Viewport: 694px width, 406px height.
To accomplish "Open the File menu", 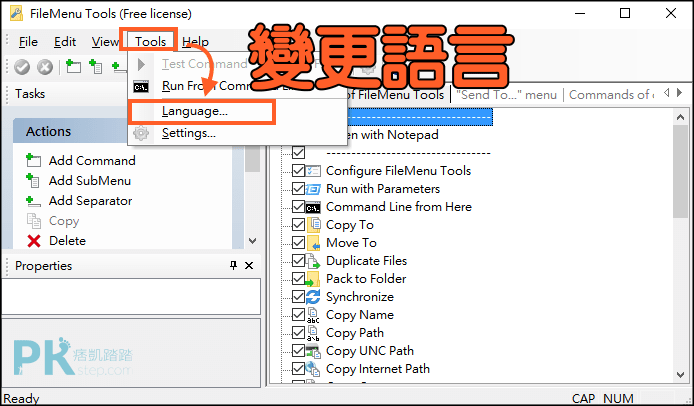I will click(x=28, y=42).
